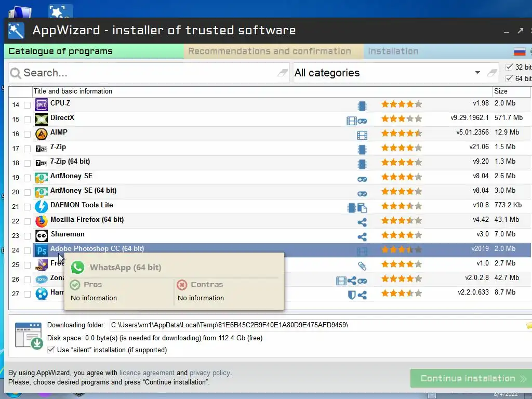Click the multimedia film icon in AIMP row

[362, 136]
